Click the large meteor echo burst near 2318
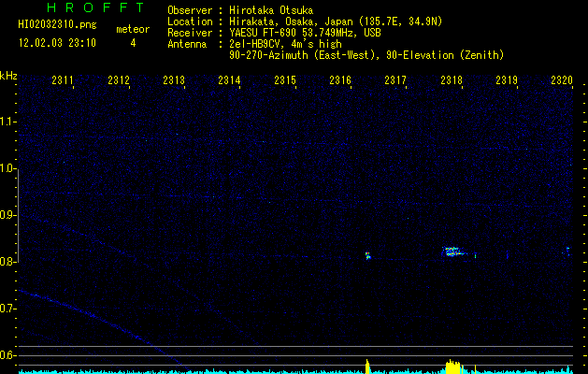This screenshot has height=374, width=588. 453,252
